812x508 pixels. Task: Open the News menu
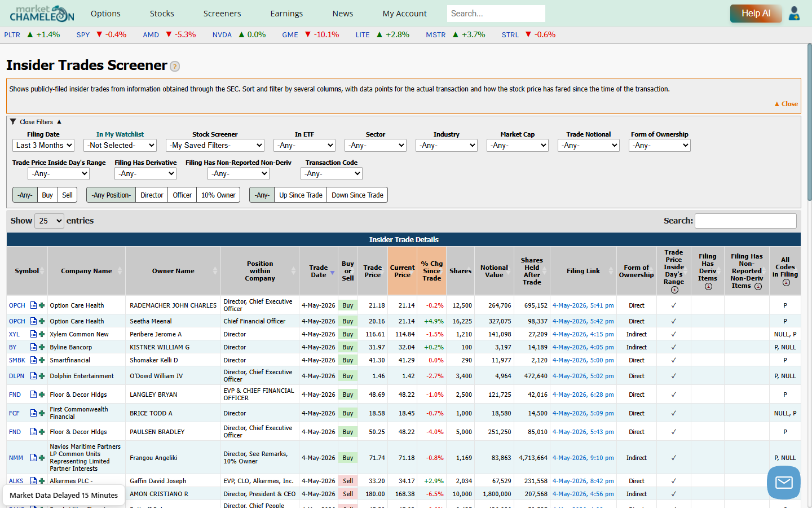tap(343, 14)
